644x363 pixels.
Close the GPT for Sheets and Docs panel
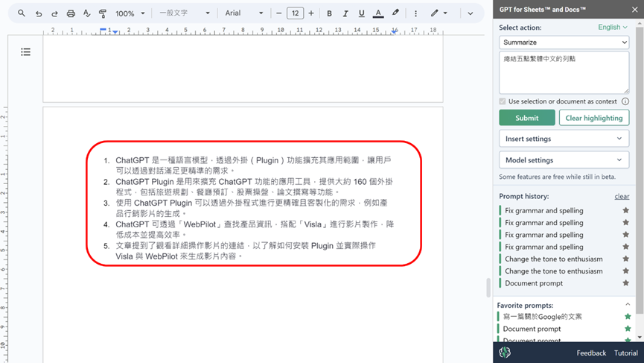click(635, 10)
